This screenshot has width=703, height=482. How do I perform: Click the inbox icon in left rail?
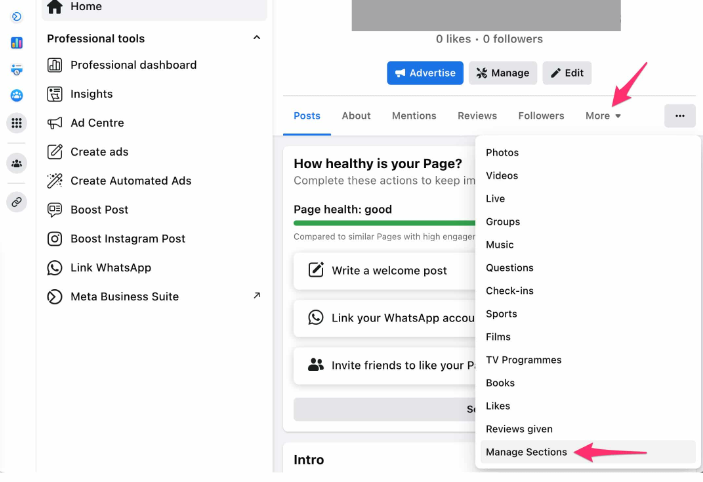click(17, 69)
